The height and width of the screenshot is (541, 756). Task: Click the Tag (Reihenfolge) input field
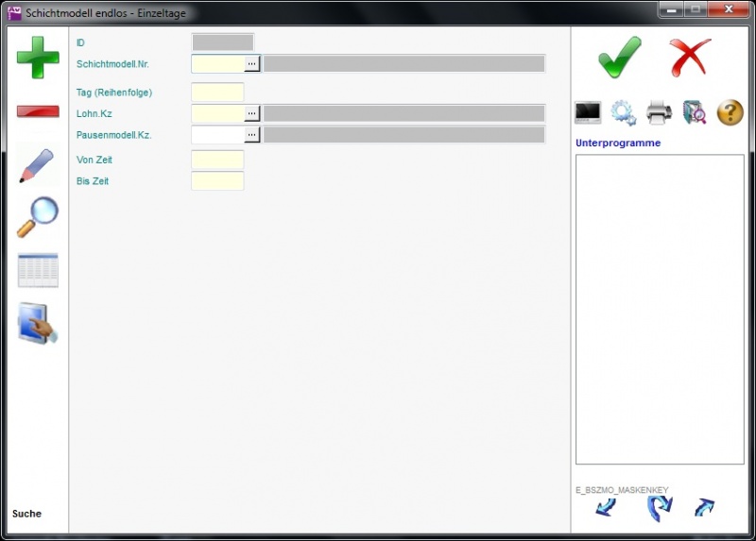pyautogui.click(x=217, y=93)
